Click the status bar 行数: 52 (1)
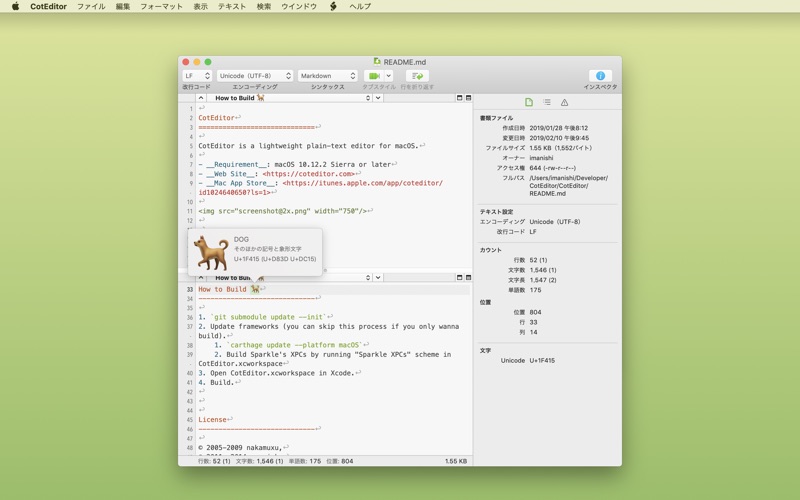 (x=214, y=461)
